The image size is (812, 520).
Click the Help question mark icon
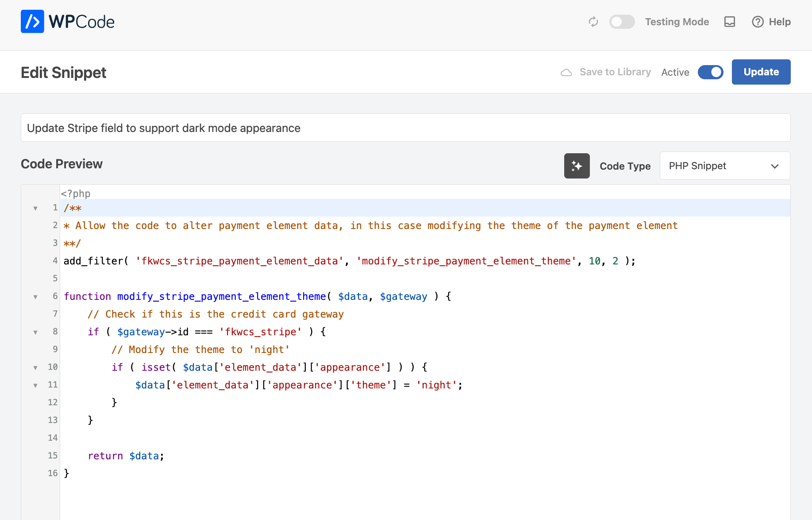click(x=758, y=22)
